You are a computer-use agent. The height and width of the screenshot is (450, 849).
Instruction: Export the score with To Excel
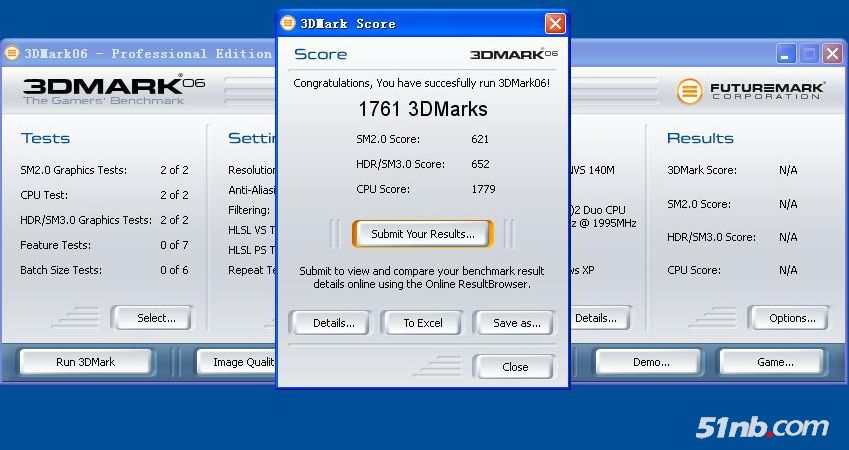coord(422,323)
